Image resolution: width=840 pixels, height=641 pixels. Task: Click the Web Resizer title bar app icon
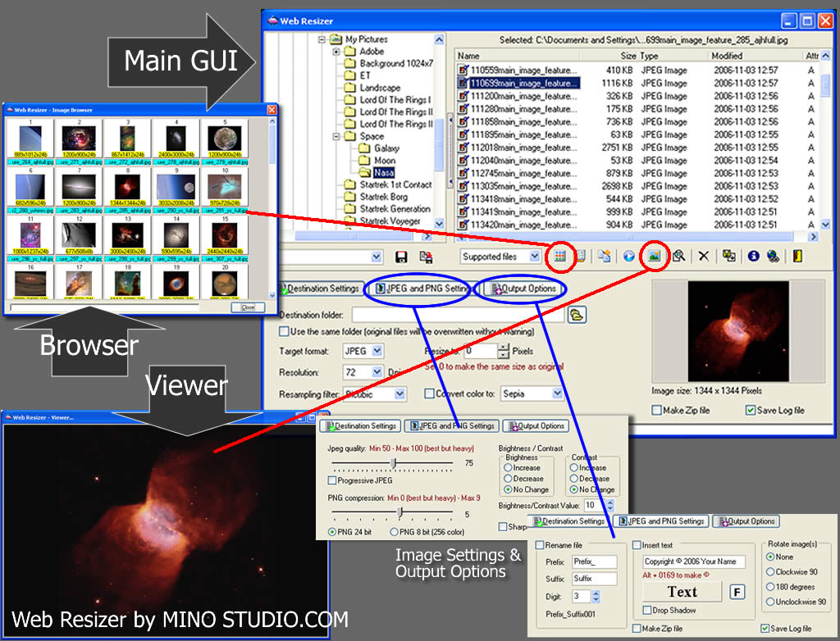(272, 20)
